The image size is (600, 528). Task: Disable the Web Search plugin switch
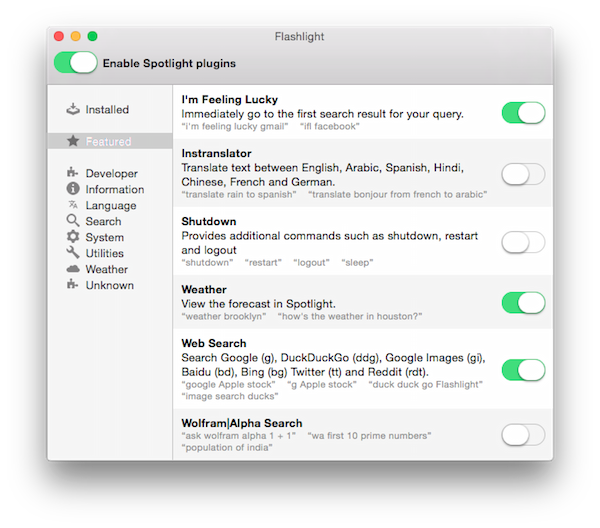coord(523,370)
